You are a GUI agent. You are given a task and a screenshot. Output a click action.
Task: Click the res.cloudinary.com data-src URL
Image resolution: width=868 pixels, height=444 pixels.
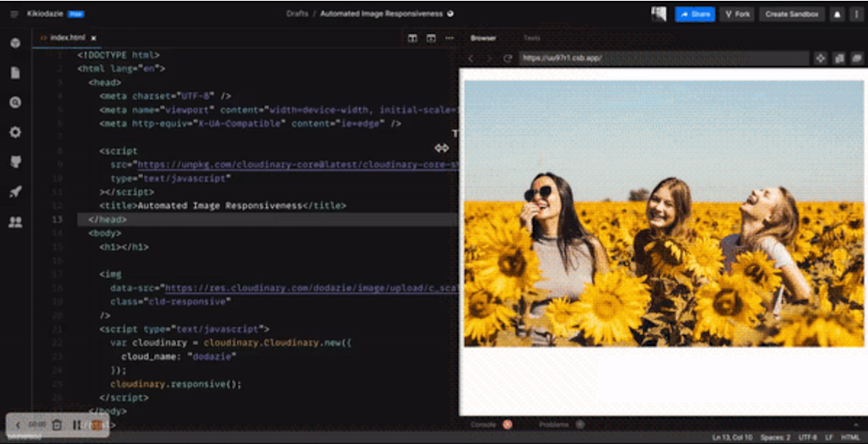tap(312, 288)
